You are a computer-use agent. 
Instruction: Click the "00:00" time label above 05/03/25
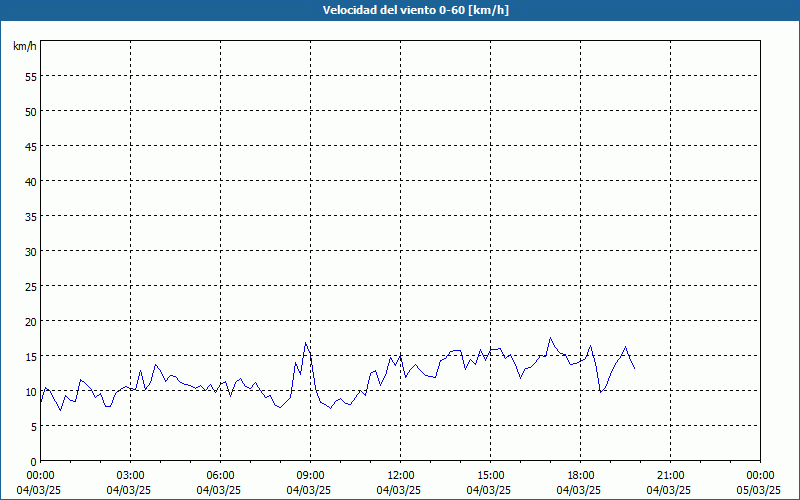pos(760,476)
